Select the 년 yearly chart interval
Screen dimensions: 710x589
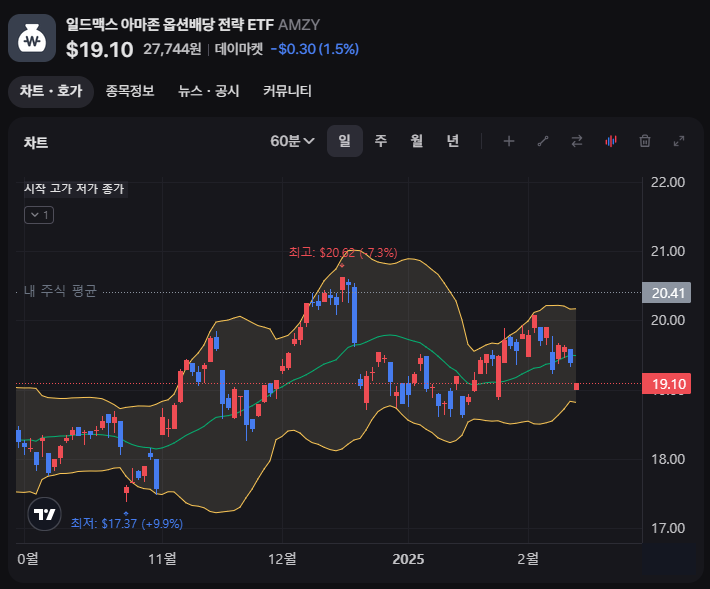click(x=453, y=141)
